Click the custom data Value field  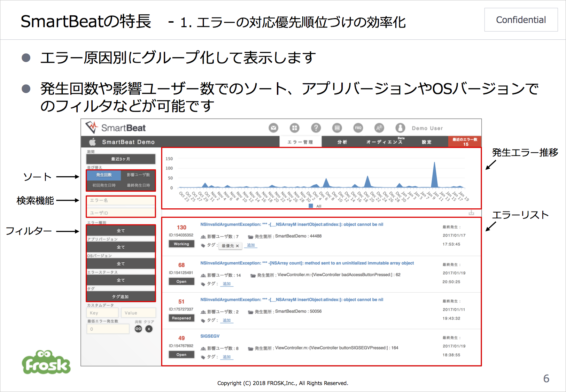point(138,313)
